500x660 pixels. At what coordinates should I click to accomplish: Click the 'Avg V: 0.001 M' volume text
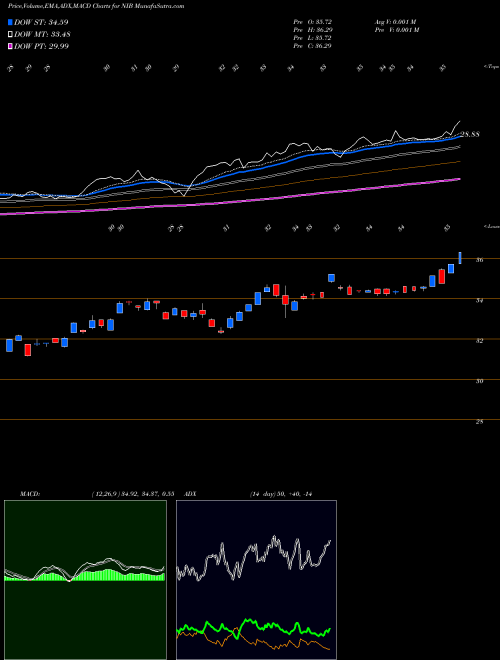pyautogui.click(x=397, y=21)
